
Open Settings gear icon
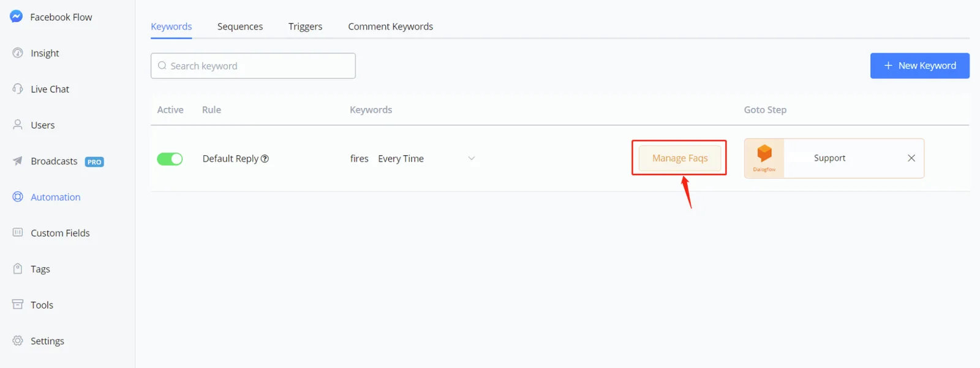[x=18, y=340]
